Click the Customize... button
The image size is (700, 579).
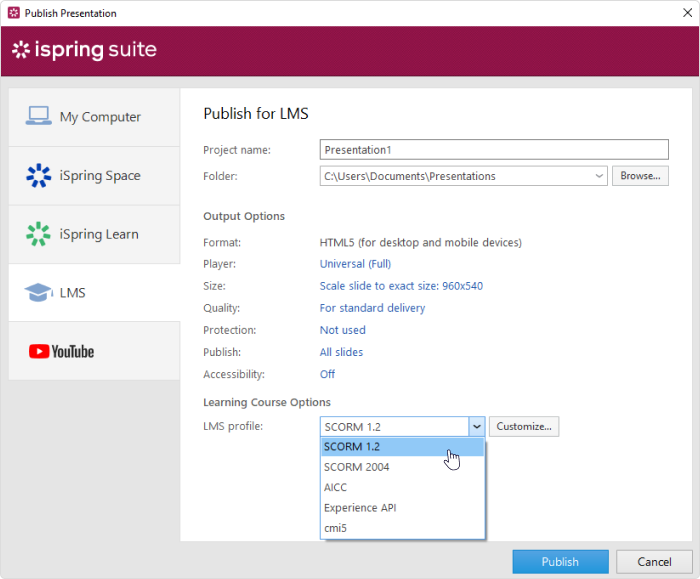tap(524, 426)
